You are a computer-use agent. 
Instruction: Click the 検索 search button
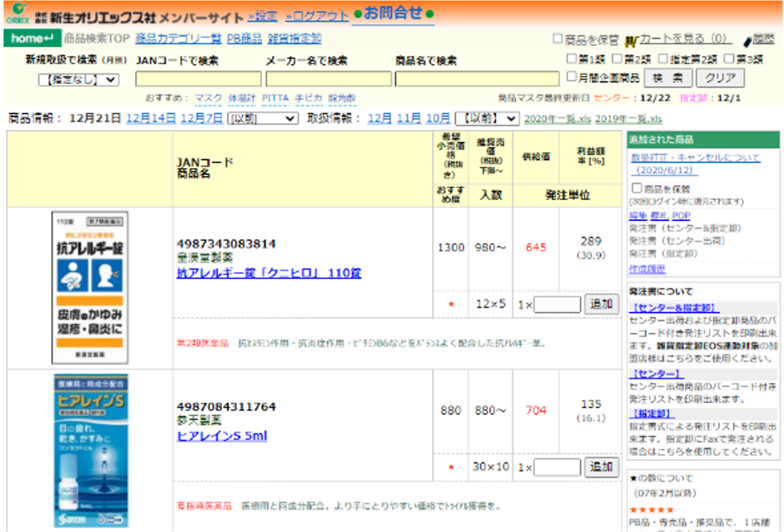coord(668,78)
